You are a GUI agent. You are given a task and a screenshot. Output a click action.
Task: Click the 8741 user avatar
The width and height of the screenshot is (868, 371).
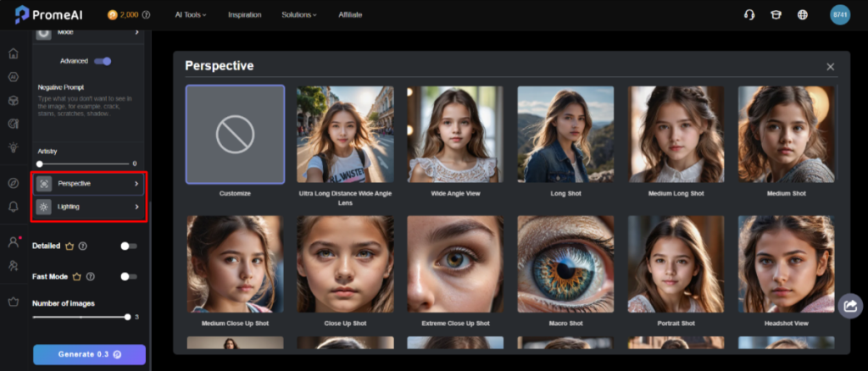coord(840,14)
